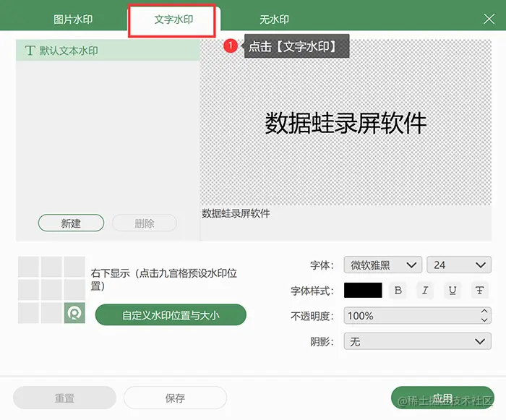Set watermark position to center grid cell

tap(51, 290)
